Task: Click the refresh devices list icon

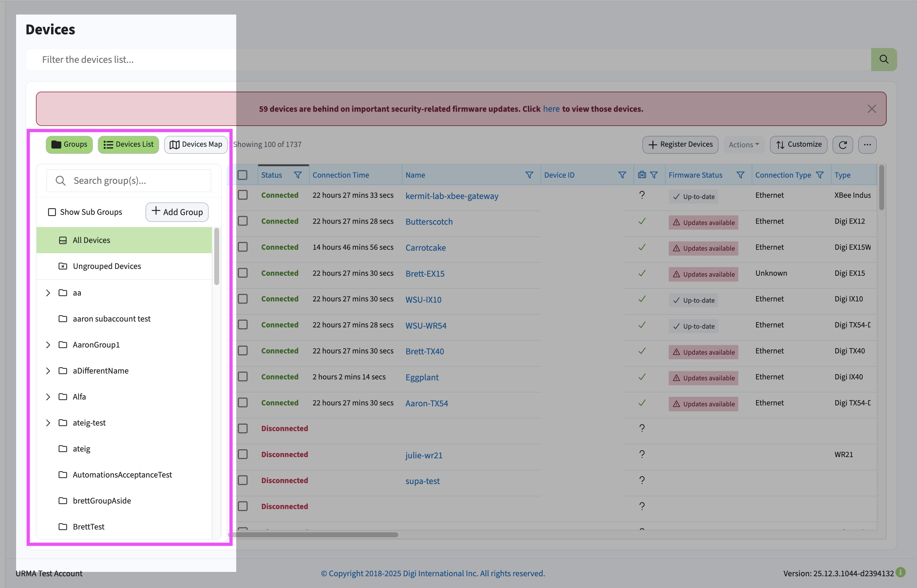Action: (842, 145)
